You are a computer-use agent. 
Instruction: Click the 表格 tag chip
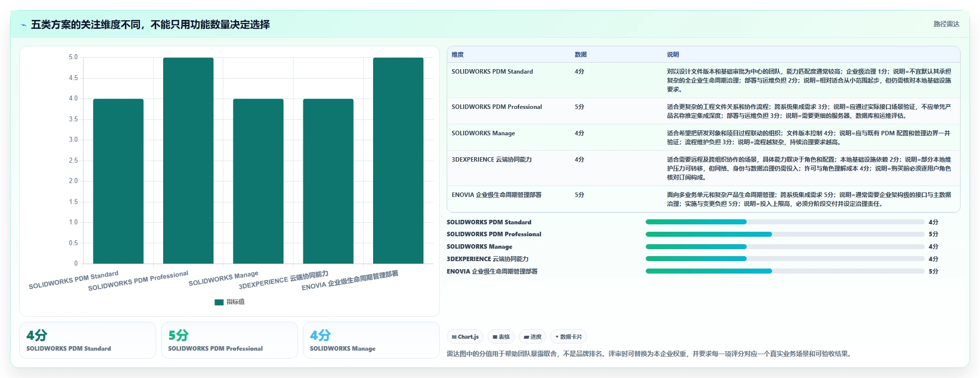(x=501, y=337)
